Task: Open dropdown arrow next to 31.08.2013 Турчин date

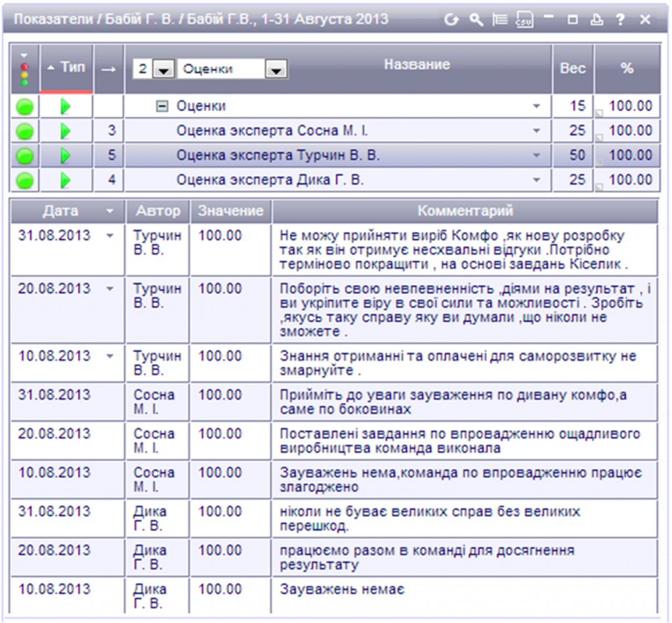Action: pyautogui.click(x=110, y=236)
